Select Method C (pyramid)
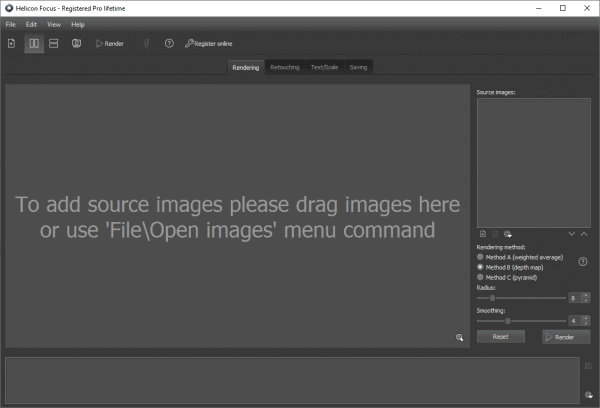 (x=481, y=277)
